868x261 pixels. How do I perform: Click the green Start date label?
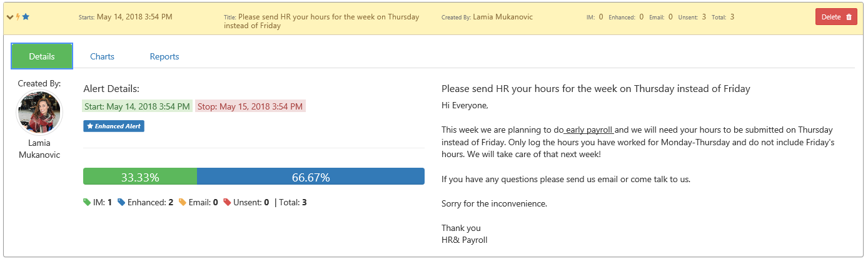click(x=138, y=106)
